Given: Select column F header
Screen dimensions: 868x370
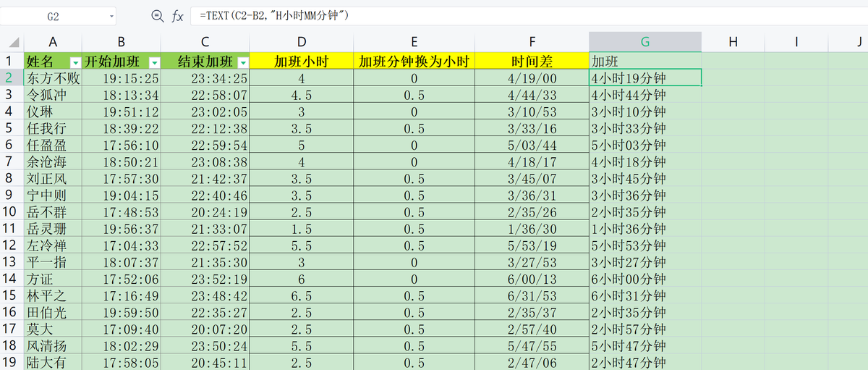Looking at the screenshot, I should click(x=532, y=42).
